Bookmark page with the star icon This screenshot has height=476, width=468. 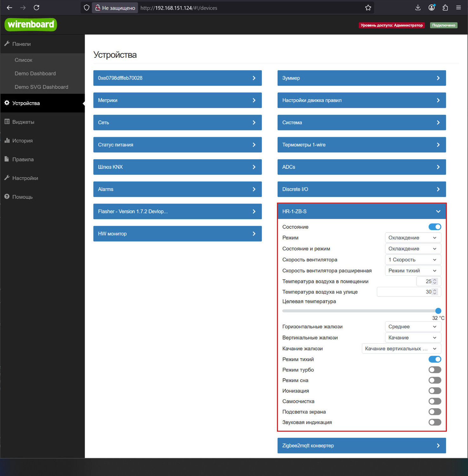coord(368,8)
